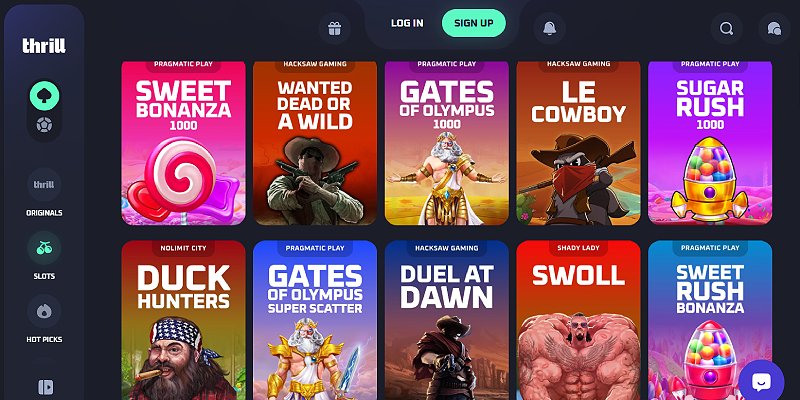Viewport: 800px width, 400px height.
Task: Open the gift rewards icon
Action: pos(335,29)
